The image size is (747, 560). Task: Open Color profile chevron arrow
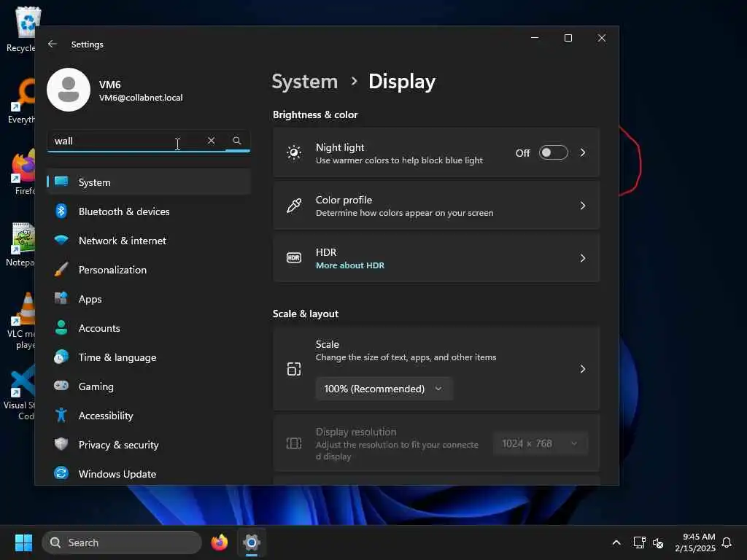point(583,205)
